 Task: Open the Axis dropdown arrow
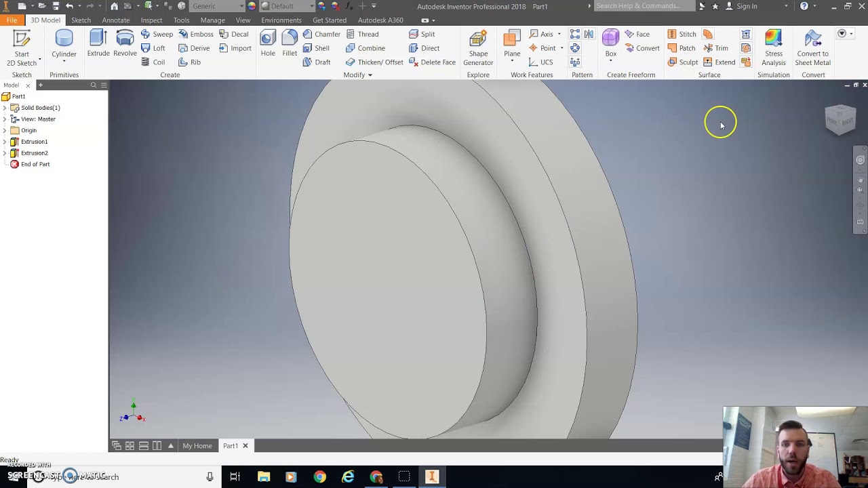point(559,34)
